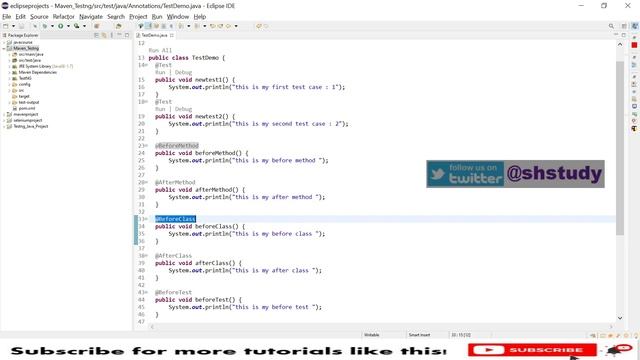Viewport: 640px width, 360px height.
Task: Click the Writable status bar entry
Action: click(x=371, y=335)
